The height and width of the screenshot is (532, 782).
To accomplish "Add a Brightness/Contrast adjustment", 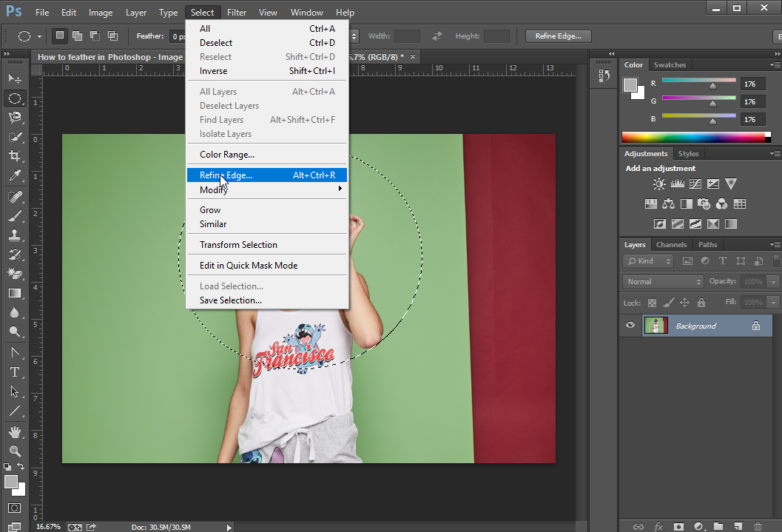I will (x=659, y=184).
